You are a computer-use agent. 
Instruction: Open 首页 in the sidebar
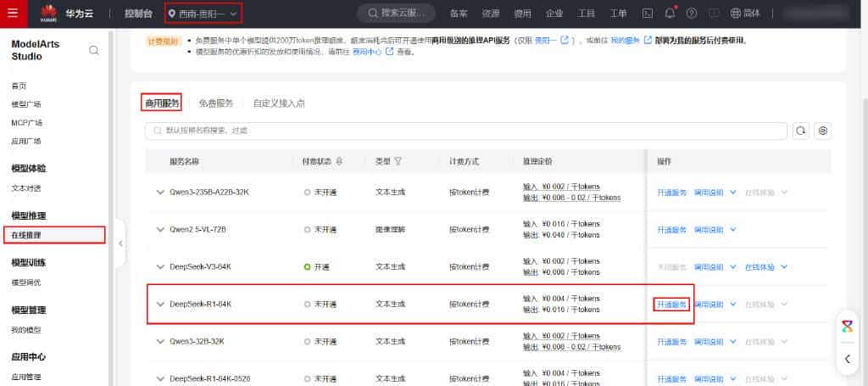(x=19, y=86)
